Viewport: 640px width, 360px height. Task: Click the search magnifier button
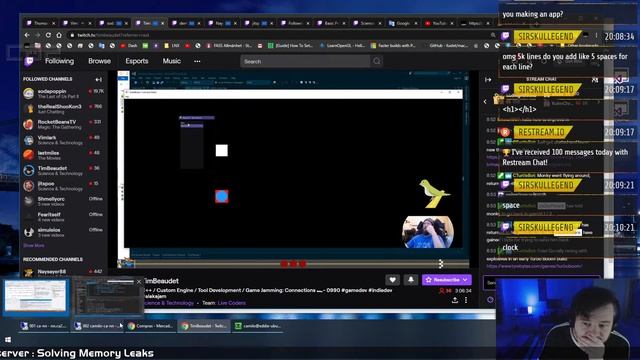tap(377, 61)
